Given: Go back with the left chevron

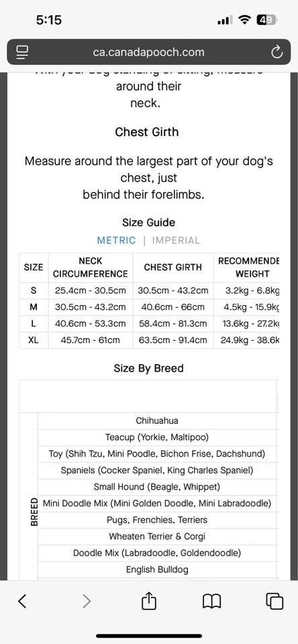Looking at the screenshot, I should pyautogui.click(x=22, y=601).
